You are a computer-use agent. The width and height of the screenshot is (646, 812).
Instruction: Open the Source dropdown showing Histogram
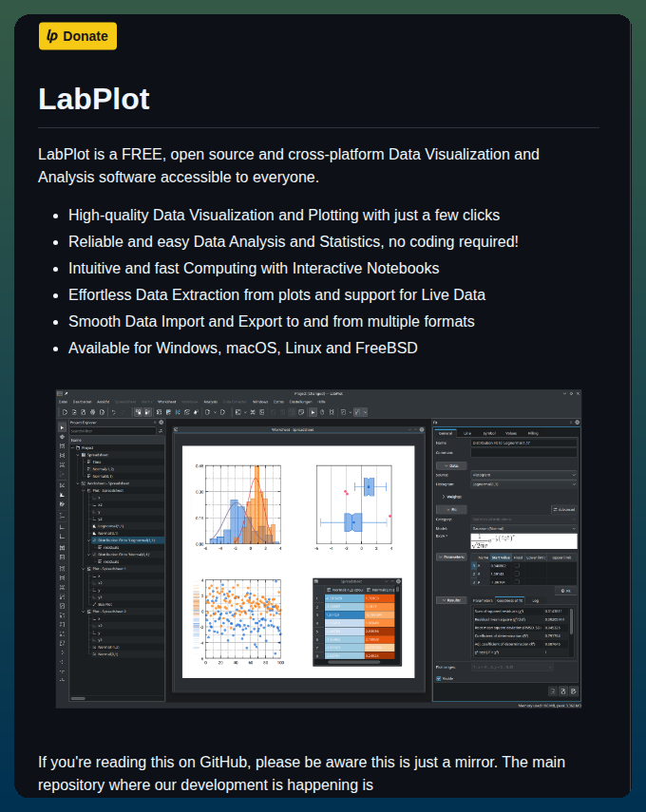pos(523,475)
